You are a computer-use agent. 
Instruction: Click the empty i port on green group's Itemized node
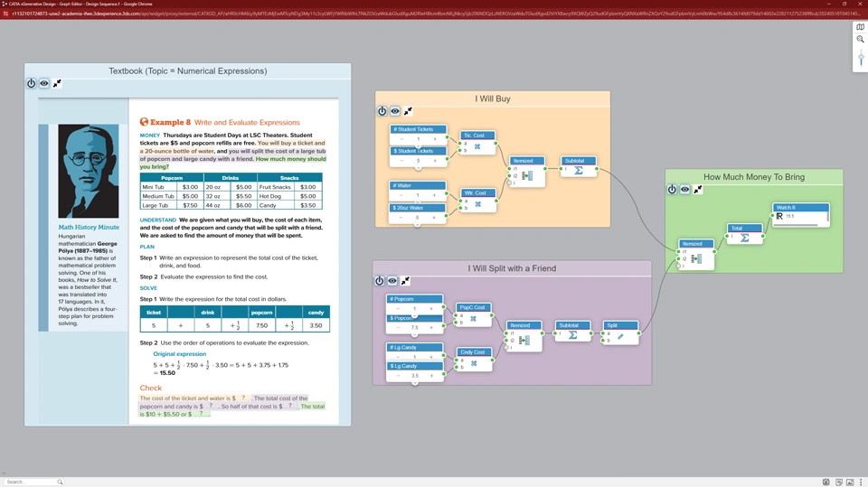(679, 266)
